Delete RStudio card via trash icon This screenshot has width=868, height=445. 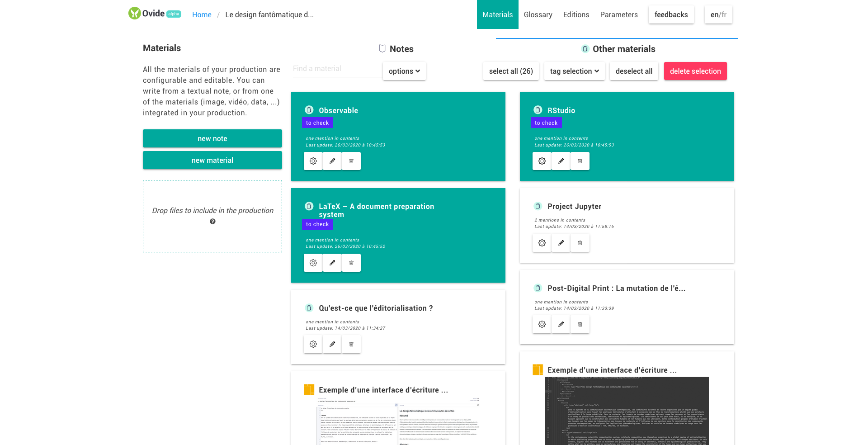coord(580,161)
